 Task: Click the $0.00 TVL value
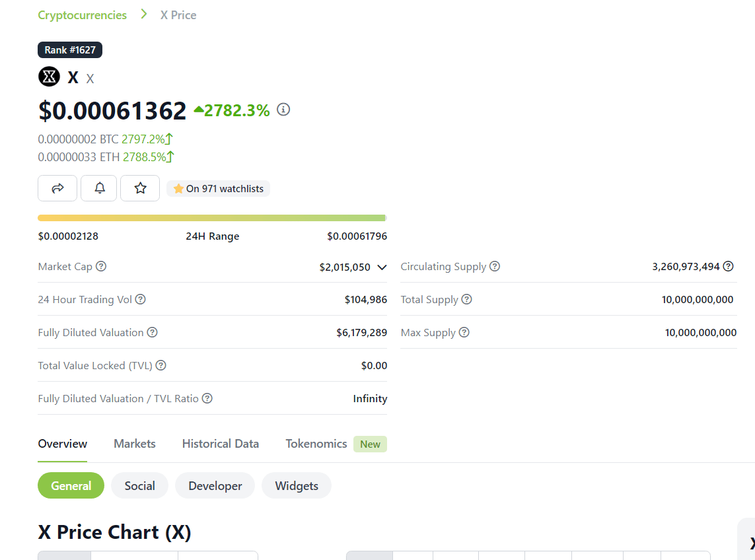coord(374,365)
